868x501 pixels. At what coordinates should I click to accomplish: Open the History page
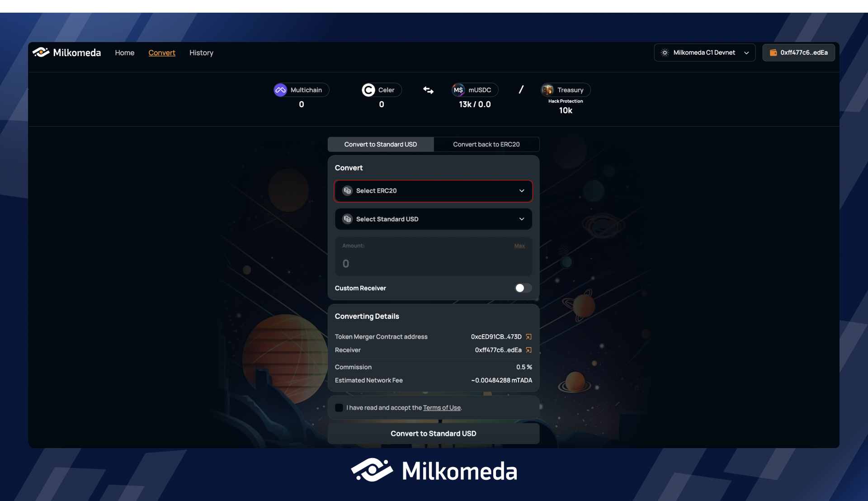click(201, 52)
